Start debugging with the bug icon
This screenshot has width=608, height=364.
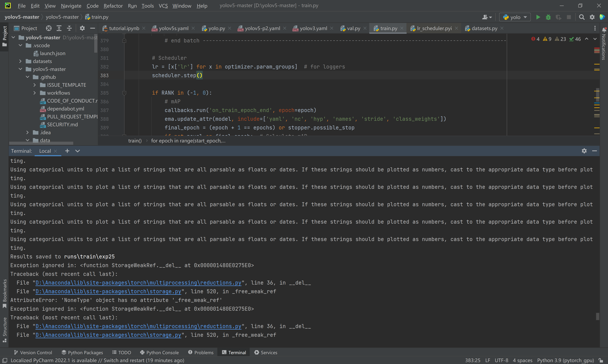548,17
